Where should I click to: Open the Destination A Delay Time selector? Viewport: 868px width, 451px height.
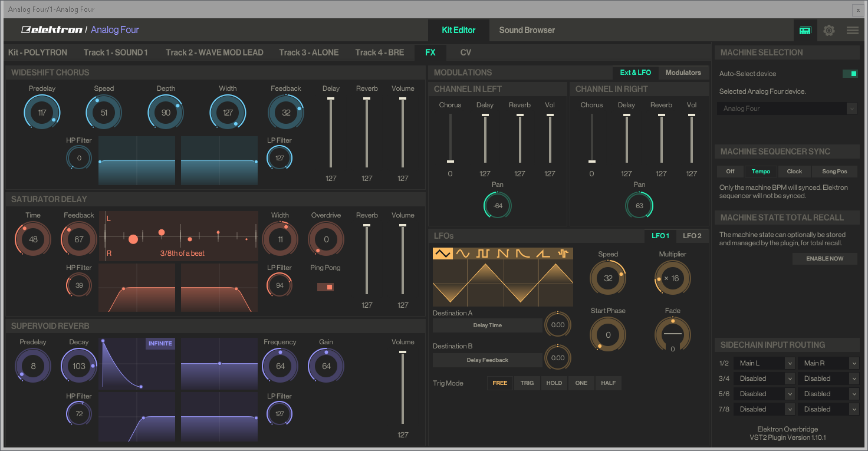[488, 325]
